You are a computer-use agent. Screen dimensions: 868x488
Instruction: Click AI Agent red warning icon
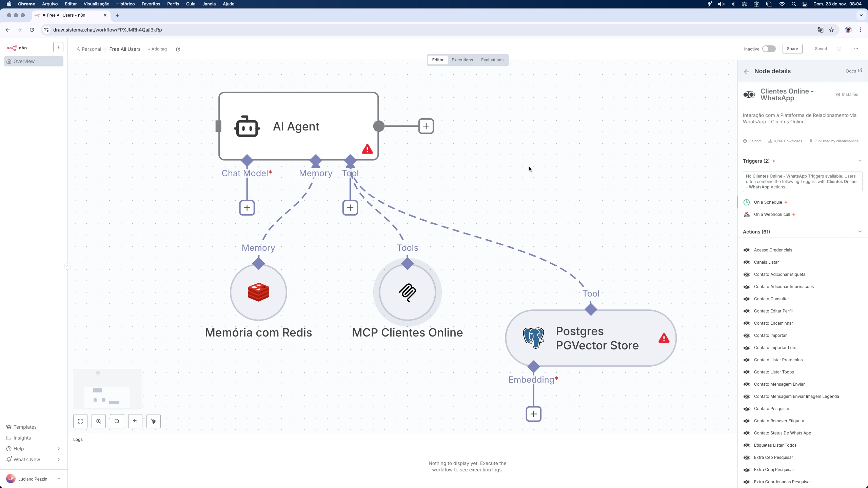pyautogui.click(x=367, y=149)
